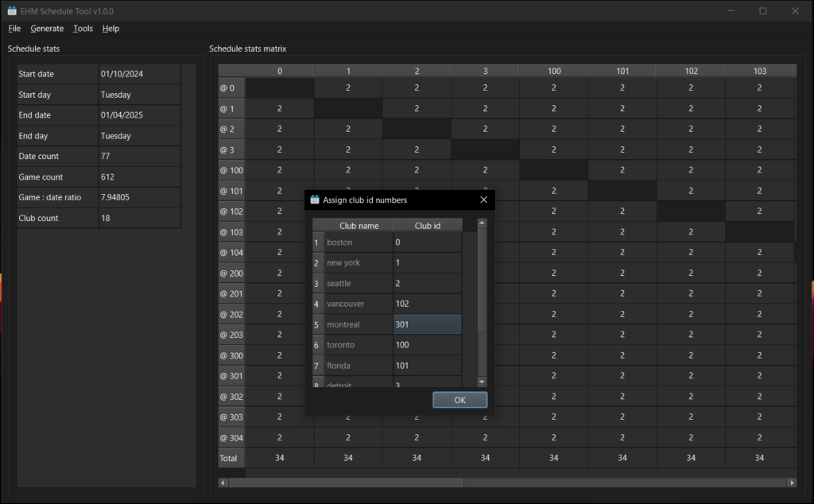
Task: Select the club id field for boston
Action: (427, 242)
